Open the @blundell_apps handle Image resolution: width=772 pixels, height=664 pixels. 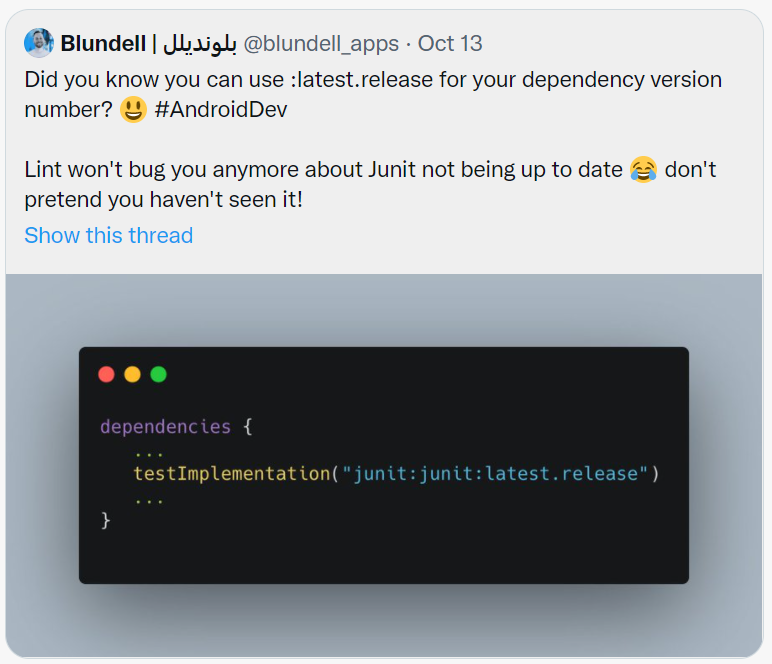point(321,43)
